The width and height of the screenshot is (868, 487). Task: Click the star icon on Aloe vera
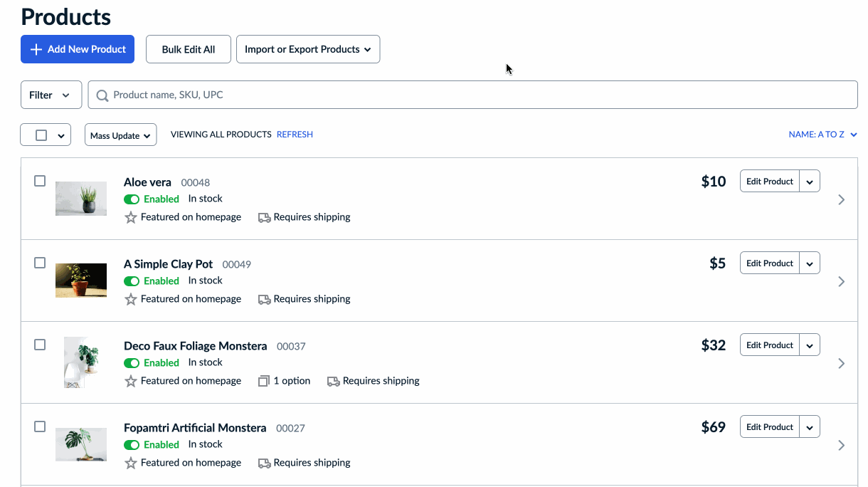[x=130, y=217]
